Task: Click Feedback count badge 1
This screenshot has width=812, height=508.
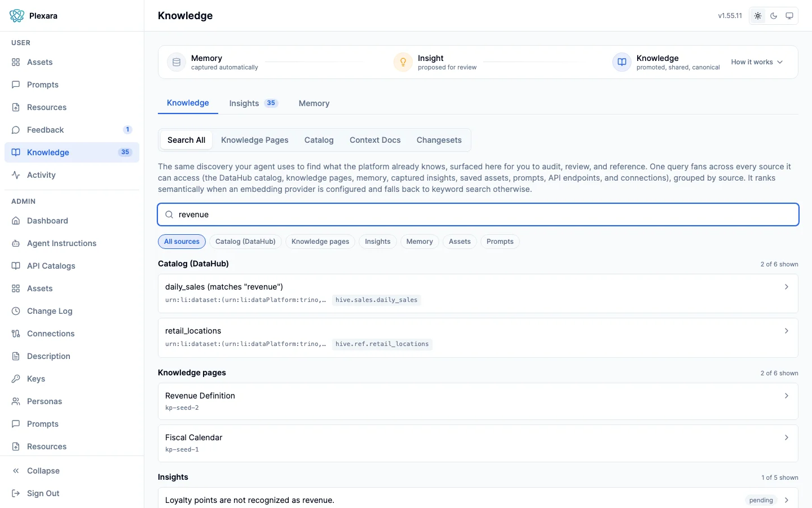Action: pos(128,130)
